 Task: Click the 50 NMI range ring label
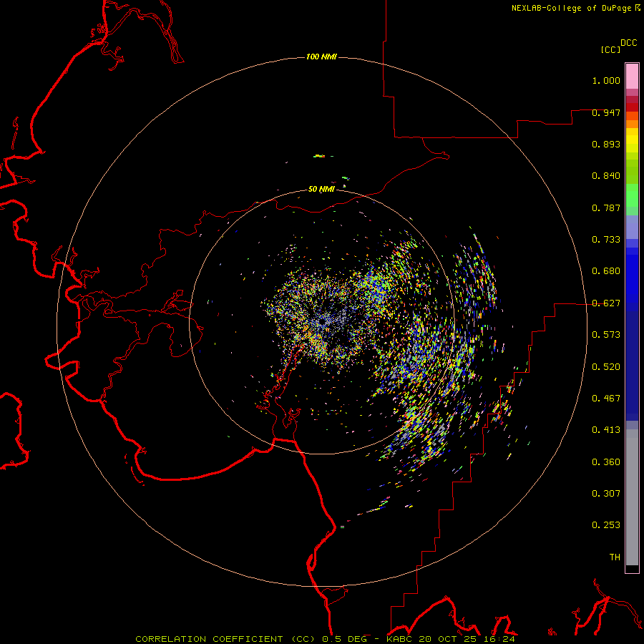tap(321, 189)
